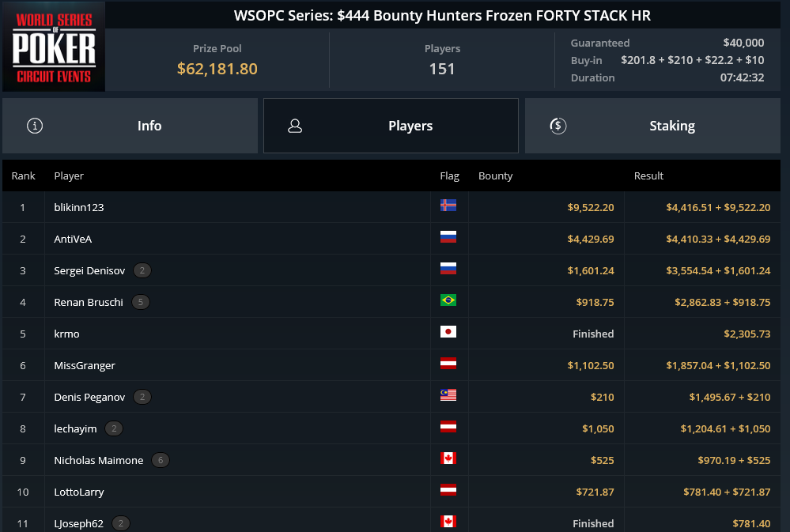Sort by the Rank column header

click(24, 175)
